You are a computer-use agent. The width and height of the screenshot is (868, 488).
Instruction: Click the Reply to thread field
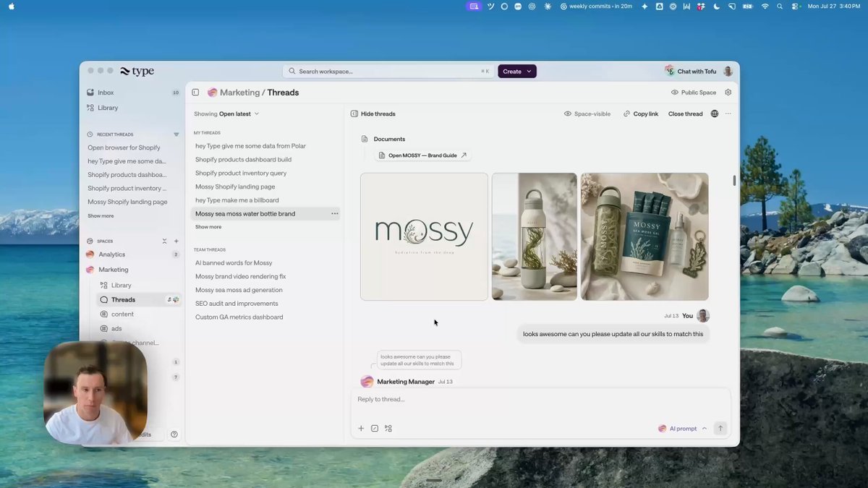coord(540,399)
